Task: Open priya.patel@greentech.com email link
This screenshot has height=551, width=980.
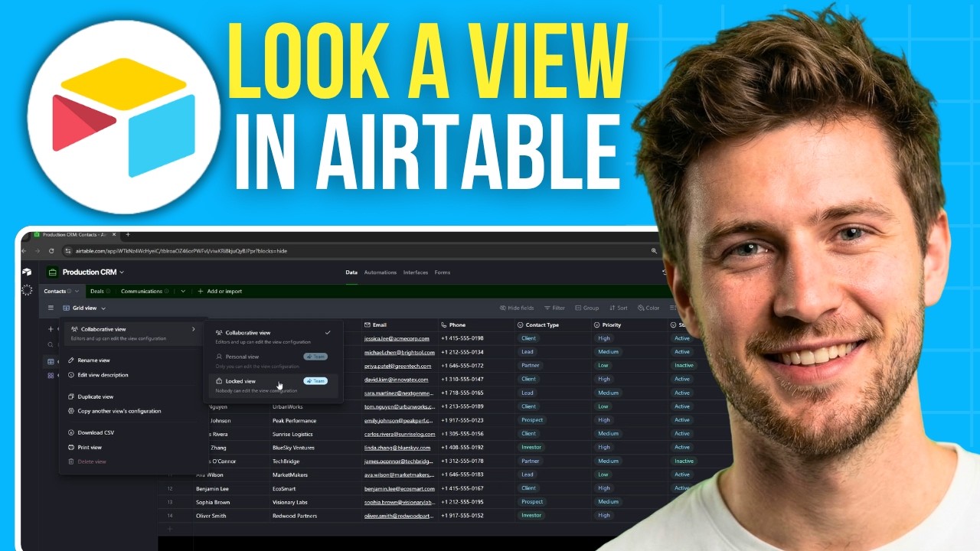Action: pos(398,366)
